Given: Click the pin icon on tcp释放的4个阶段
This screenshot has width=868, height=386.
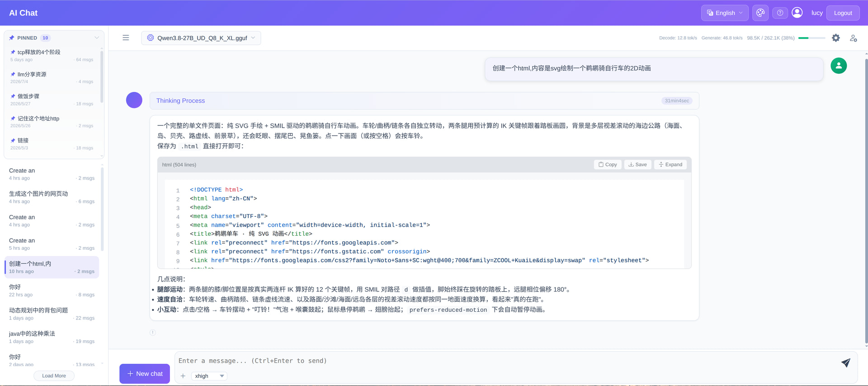Looking at the screenshot, I should point(13,52).
